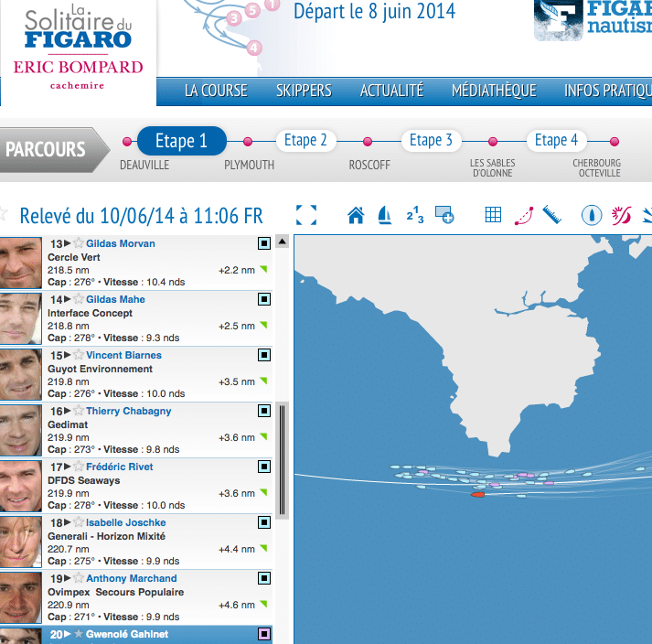652x644 pixels.
Task: Expand rank 16 arrow for Thierry Chabagny
Action: click(68, 411)
